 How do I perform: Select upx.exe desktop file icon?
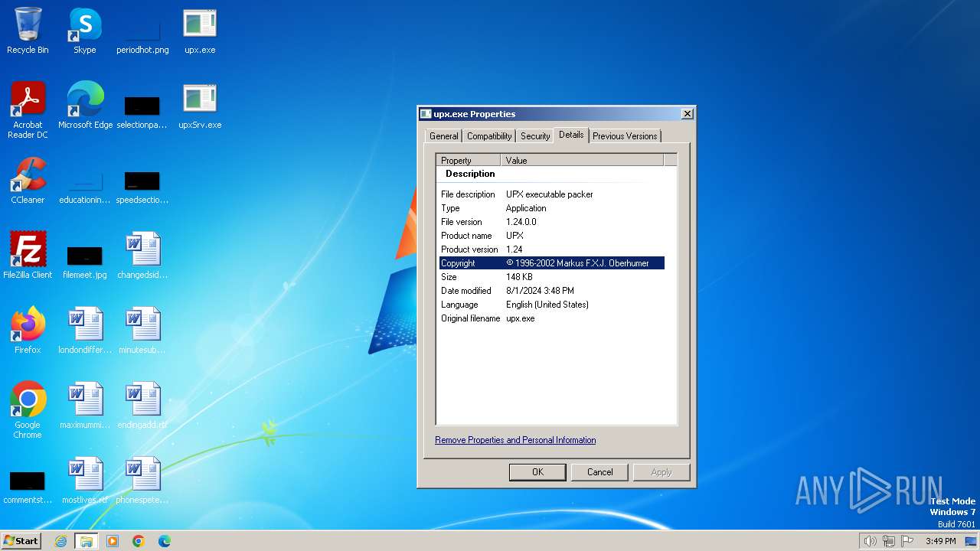200,31
